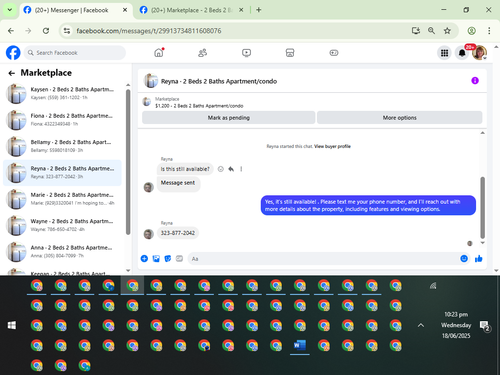Open the notifications bell

coord(462,53)
